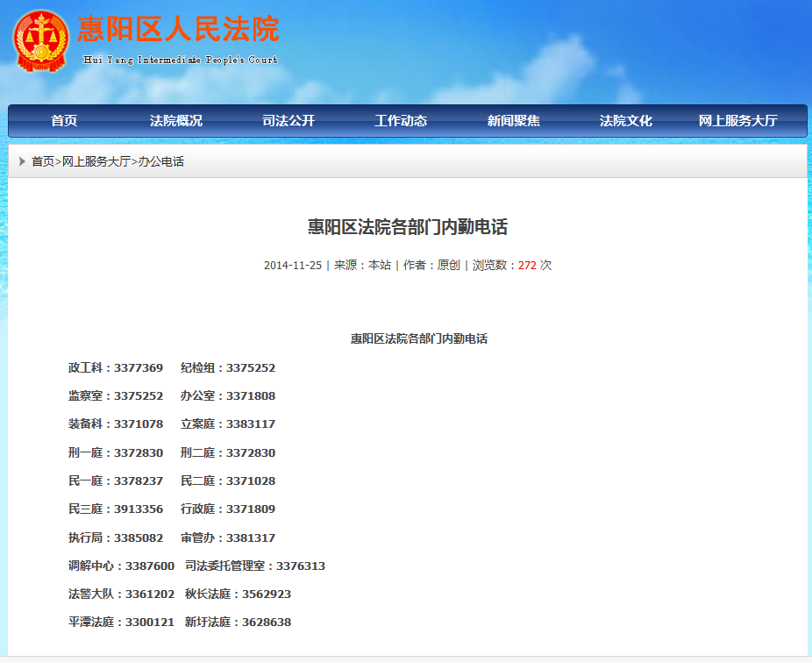Click the main heading 惠阳区法院各部门内勤电话
The image size is (812, 662).
point(408,227)
